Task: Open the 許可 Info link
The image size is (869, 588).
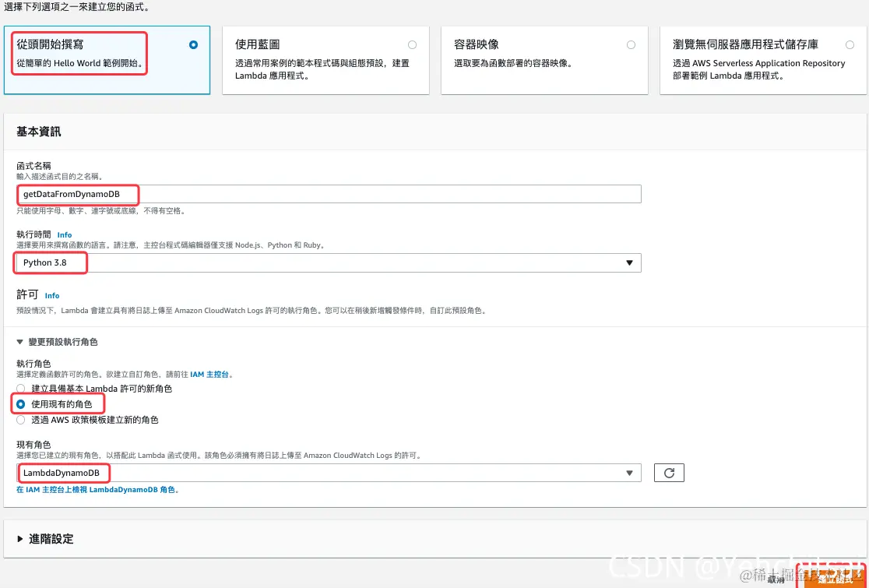Action: pos(51,295)
